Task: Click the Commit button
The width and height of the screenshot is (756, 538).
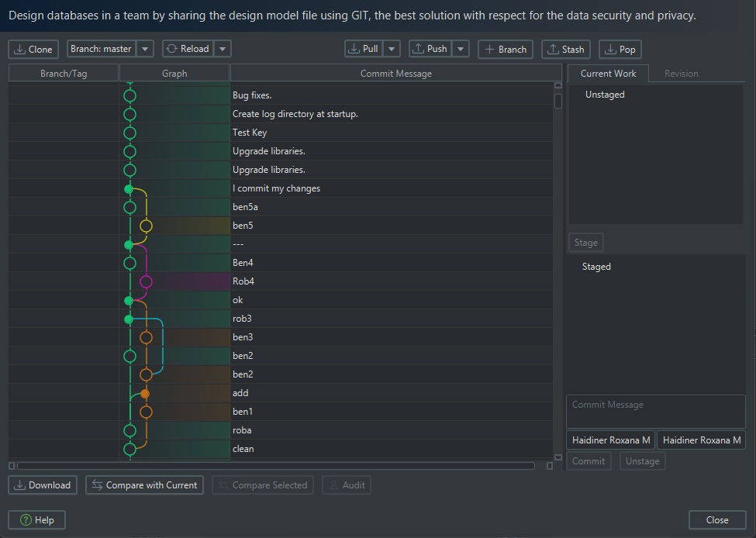Action: 589,461
